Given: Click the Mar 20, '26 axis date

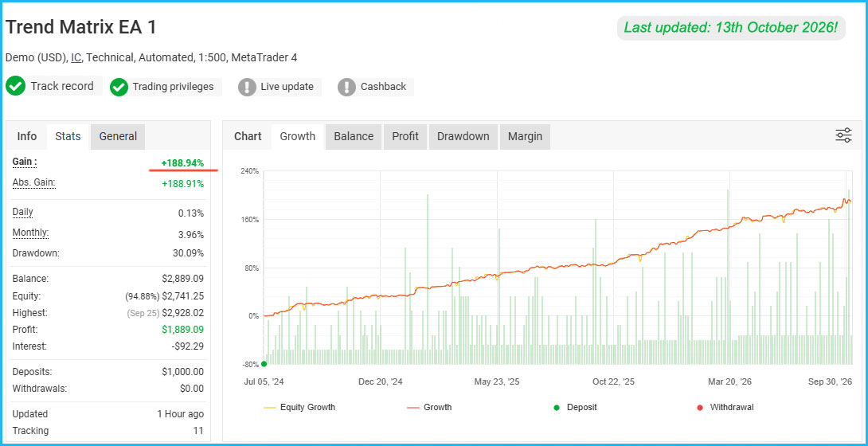Looking at the screenshot, I should [729, 381].
